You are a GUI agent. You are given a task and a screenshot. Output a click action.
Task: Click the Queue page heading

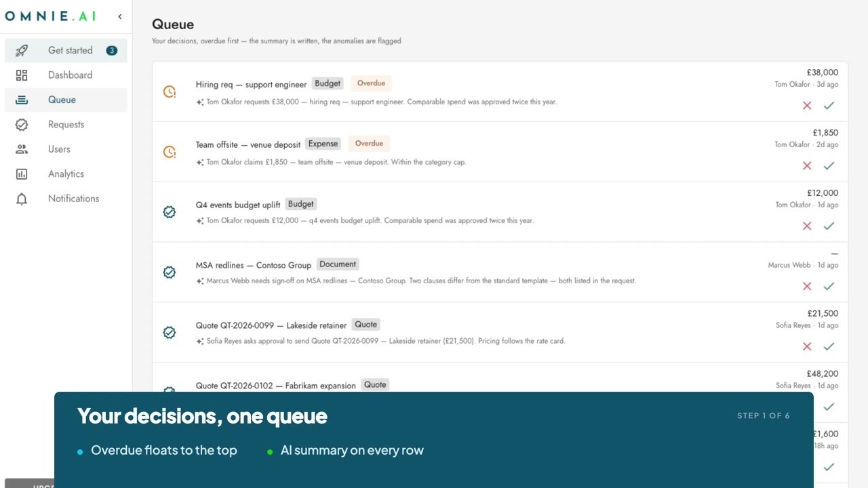point(173,24)
